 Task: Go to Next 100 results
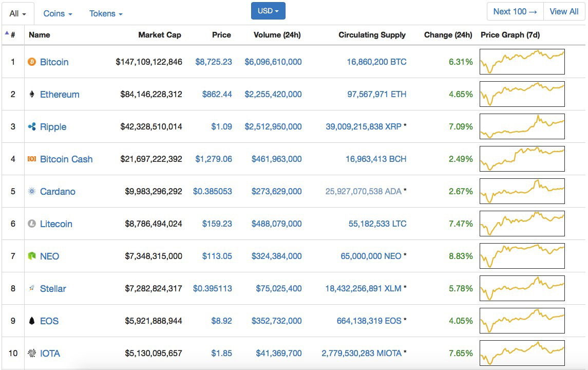[515, 11]
